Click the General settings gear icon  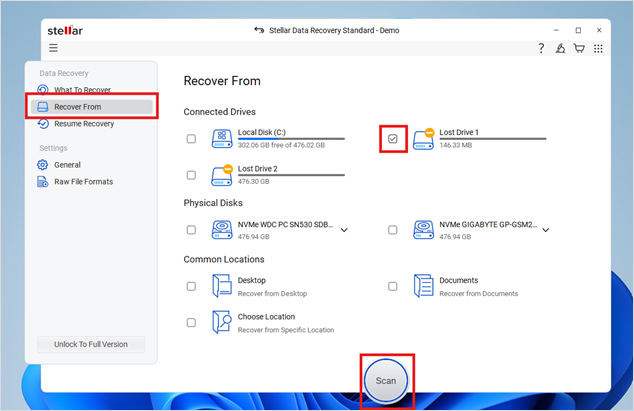click(42, 165)
